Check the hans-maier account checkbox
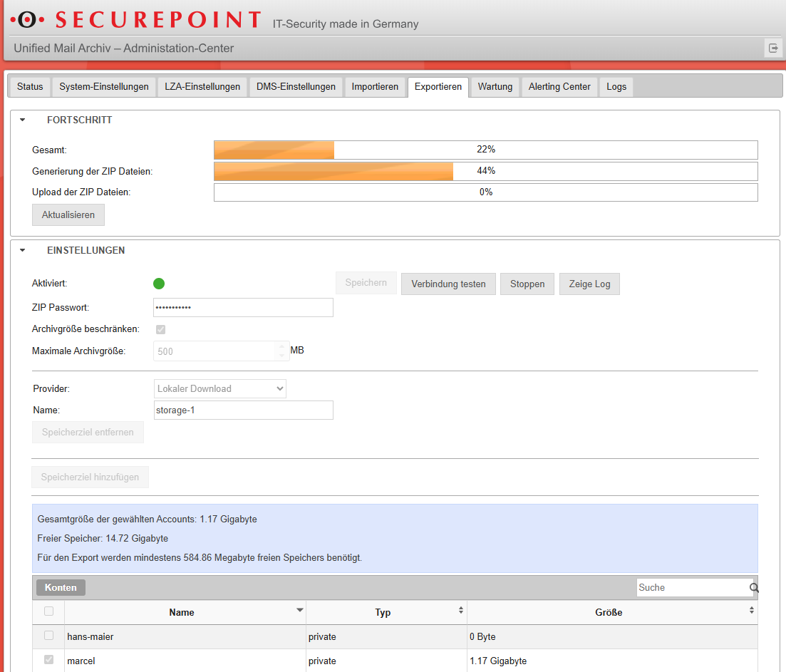 click(48, 636)
